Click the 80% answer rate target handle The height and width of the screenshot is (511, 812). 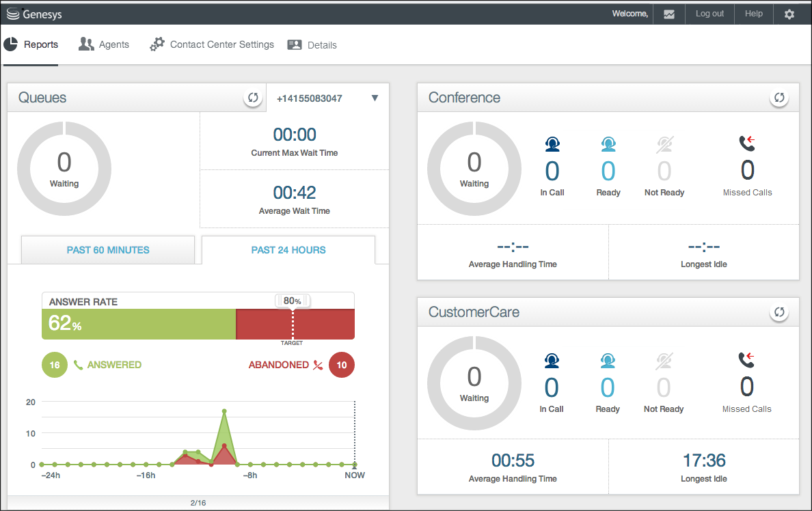(x=293, y=301)
